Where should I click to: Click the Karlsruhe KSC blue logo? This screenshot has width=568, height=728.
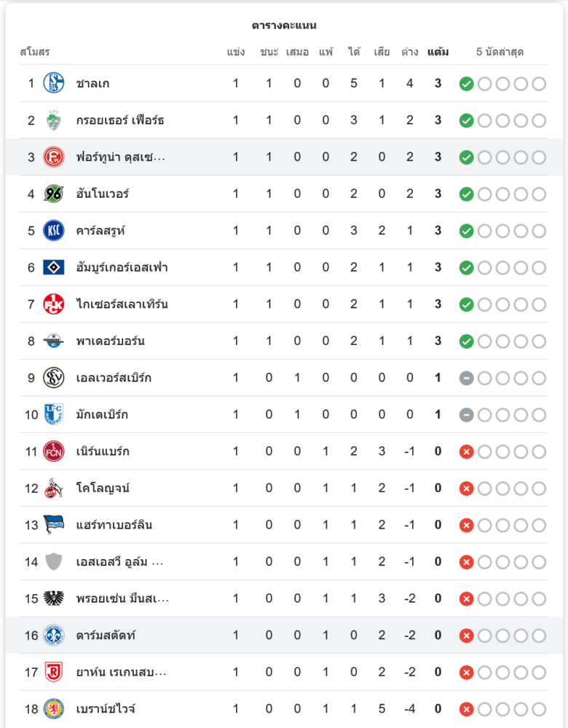(54, 231)
